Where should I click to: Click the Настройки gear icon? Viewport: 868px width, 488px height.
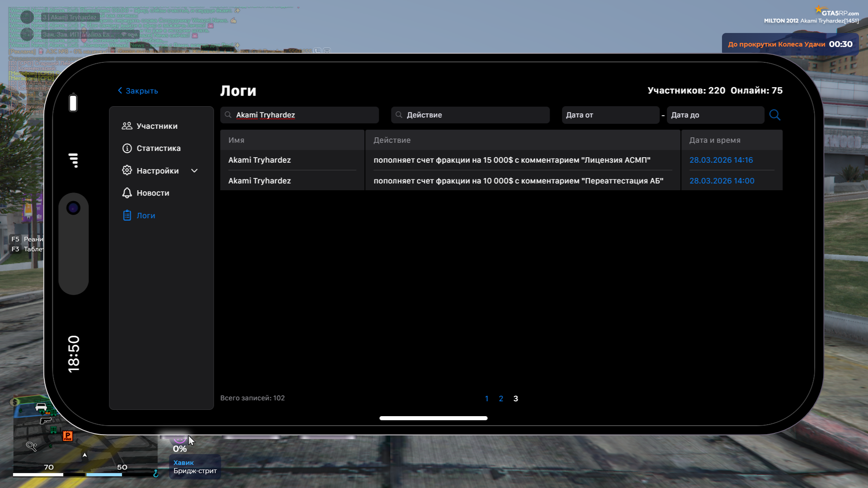click(x=127, y=170)
